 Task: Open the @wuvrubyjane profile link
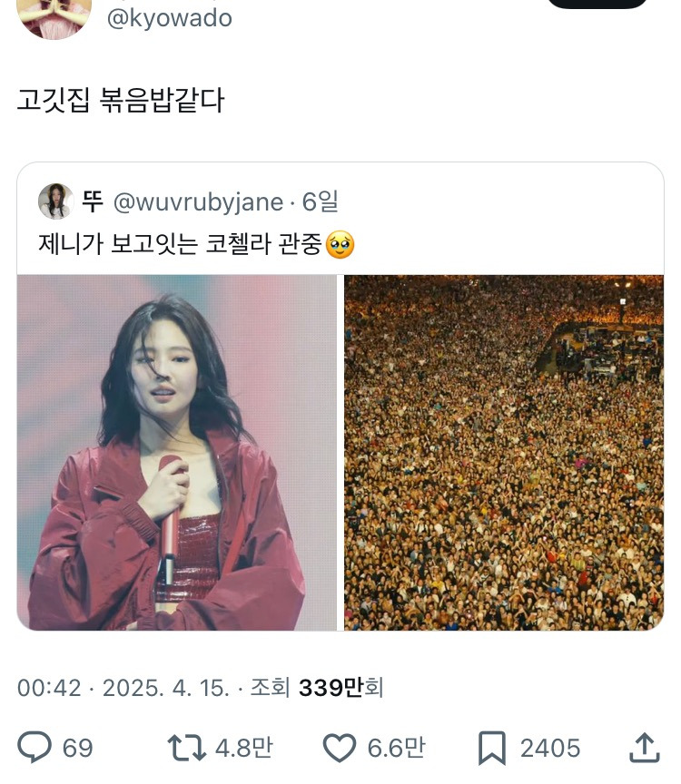coord(198,202)
